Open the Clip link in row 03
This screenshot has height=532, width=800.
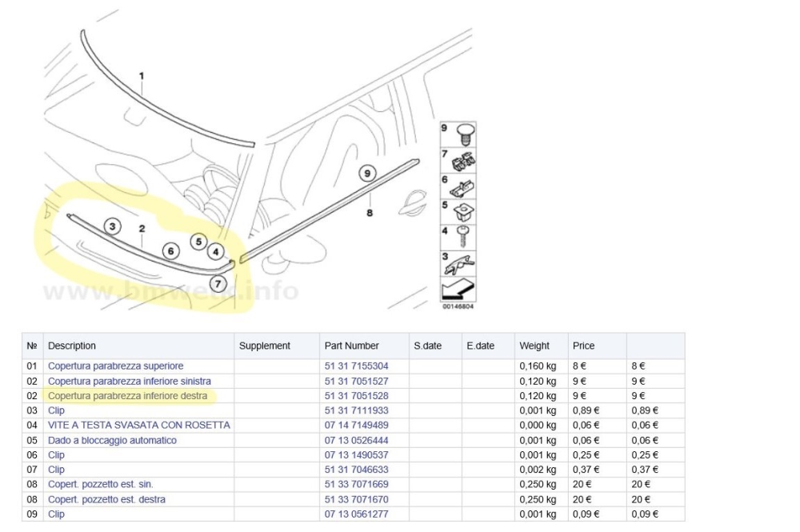click(56, 410)
